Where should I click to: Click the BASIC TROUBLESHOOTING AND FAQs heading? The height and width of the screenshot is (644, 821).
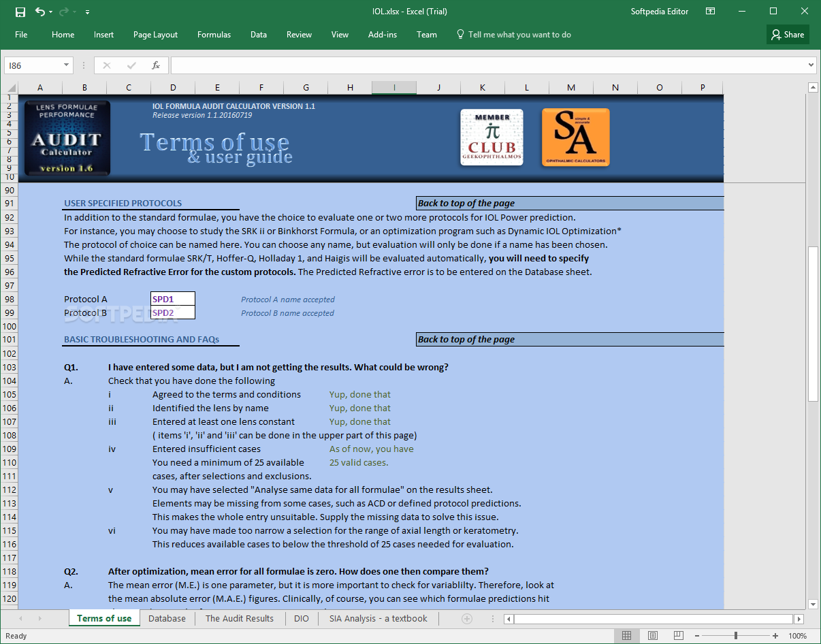142,339
